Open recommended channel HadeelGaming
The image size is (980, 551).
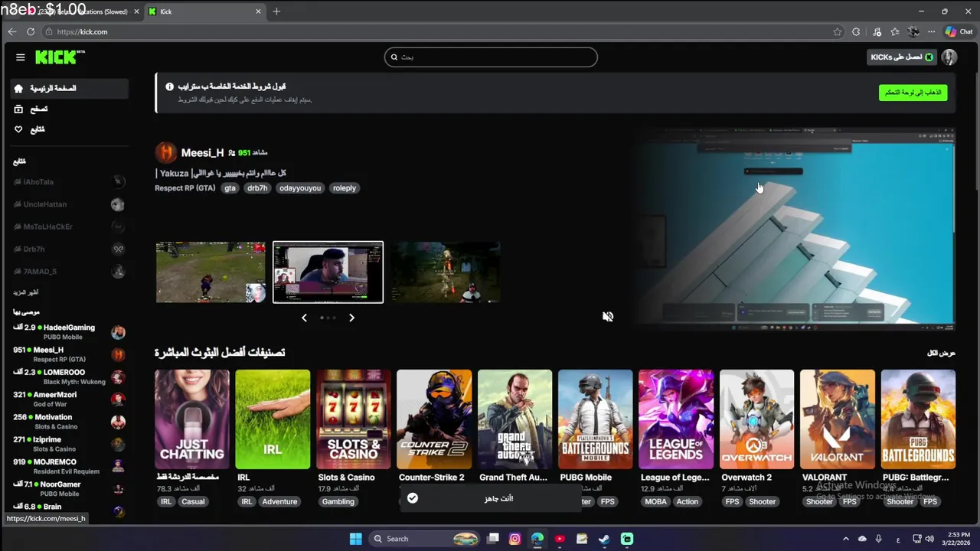[x=69, y=332]
